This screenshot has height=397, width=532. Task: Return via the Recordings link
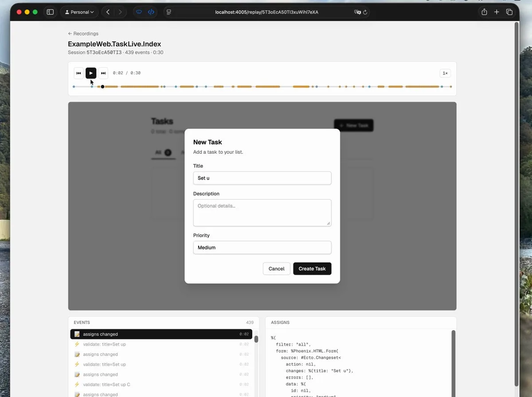(x=83, y=34)
